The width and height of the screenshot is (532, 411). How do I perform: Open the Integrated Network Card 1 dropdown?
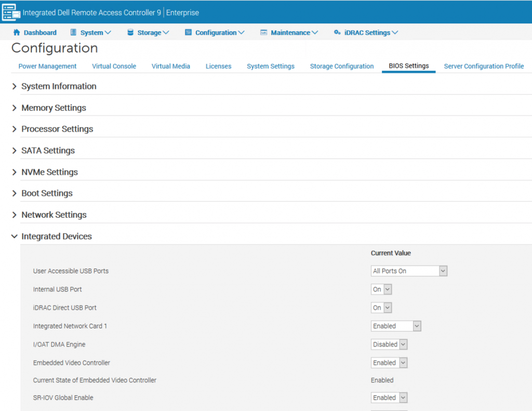pyautogui.click(x=396, y=326)
